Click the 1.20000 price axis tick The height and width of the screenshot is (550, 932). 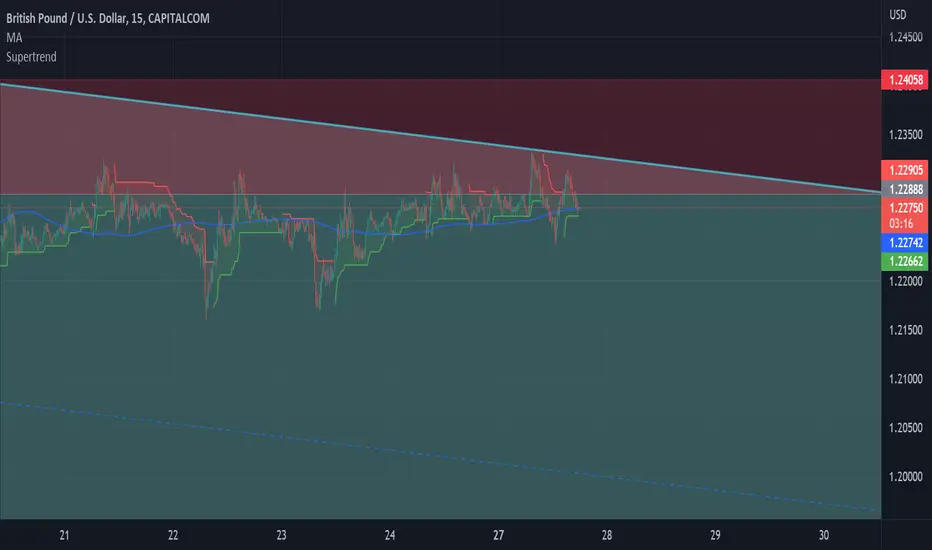point(906,476)
